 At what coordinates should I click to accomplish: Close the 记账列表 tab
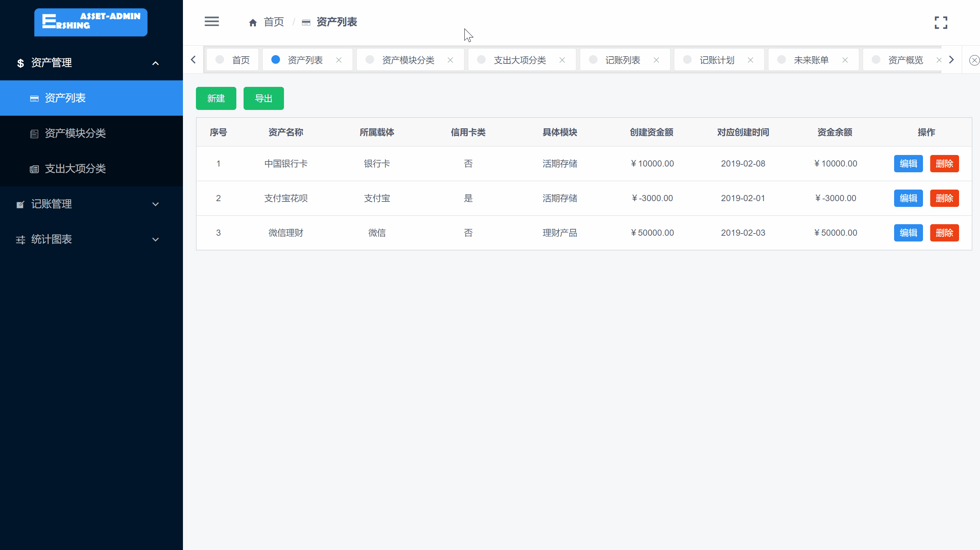pyautogui.click(x=656, y=60)
